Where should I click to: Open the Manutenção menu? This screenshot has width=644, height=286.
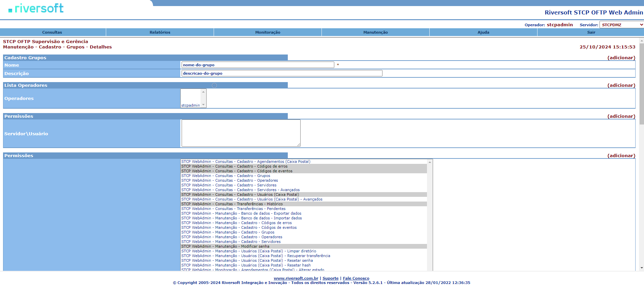[376, 32]
